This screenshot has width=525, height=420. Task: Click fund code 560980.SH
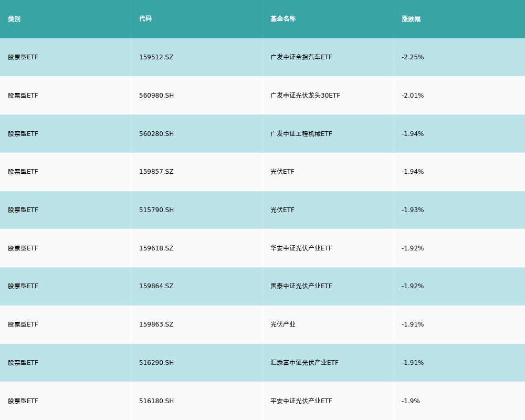click(x=156, y=96)
